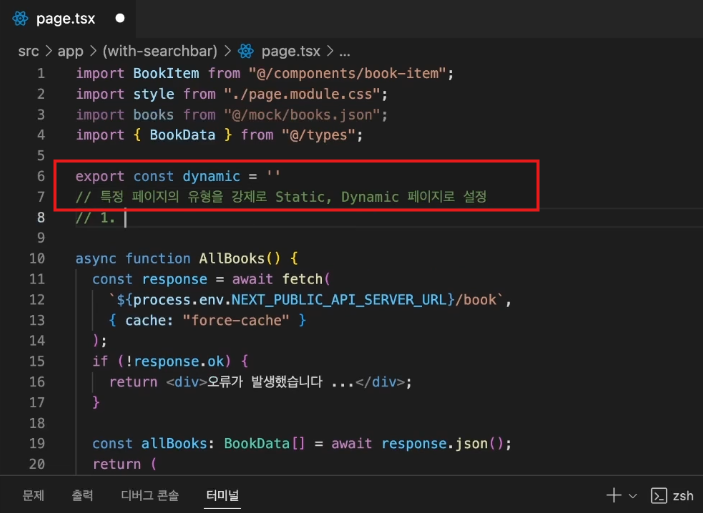703x513 pixels.
Task: Click the Korean comment about Static, Dynamic
Action: (x=281, y=197)
